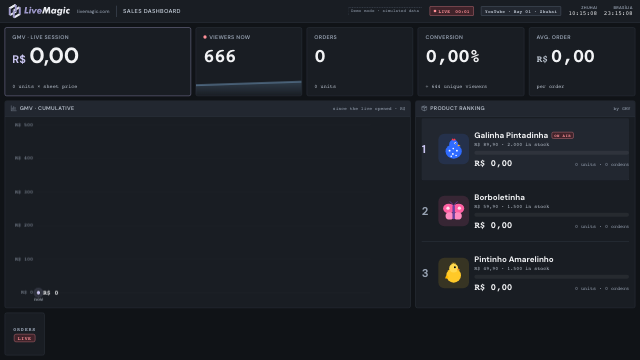Click Pintinho Amarelinho units and orders count
The image size is (640, 360).
coord(602,289)
